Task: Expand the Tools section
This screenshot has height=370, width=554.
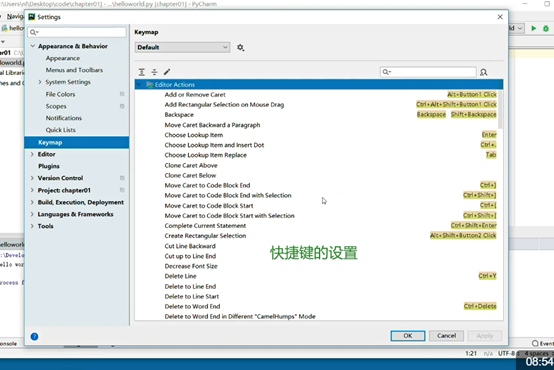Action: pyautogui.click(x=32, y=226)
